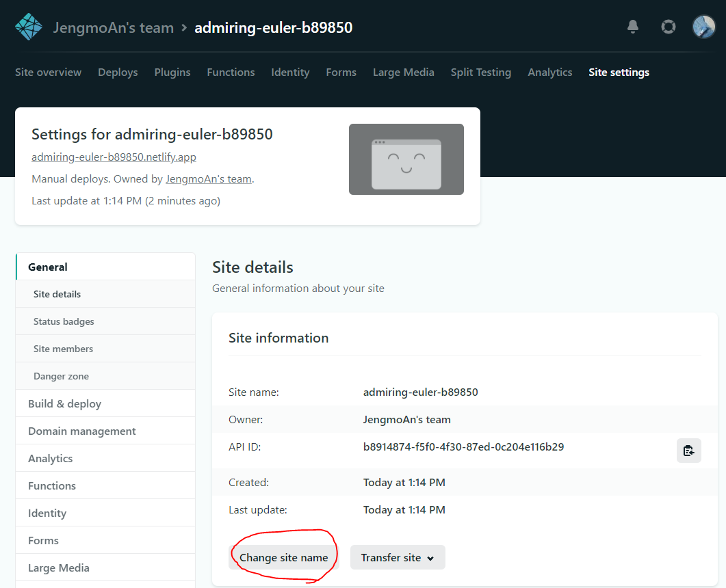Open Functions in the settings sidebar
This screenshot has width=726, height=588.
[x=105, y=485]
